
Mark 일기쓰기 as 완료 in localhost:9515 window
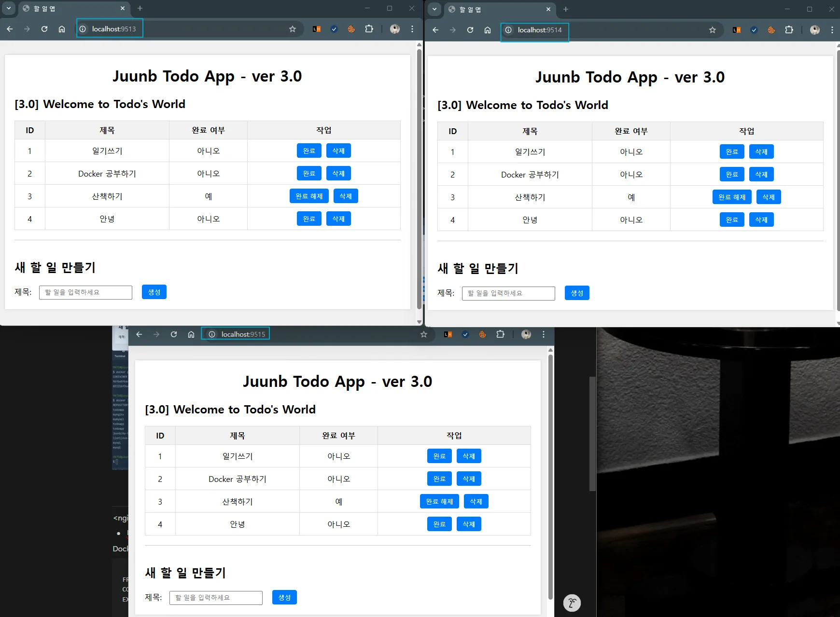pos(439,456)
